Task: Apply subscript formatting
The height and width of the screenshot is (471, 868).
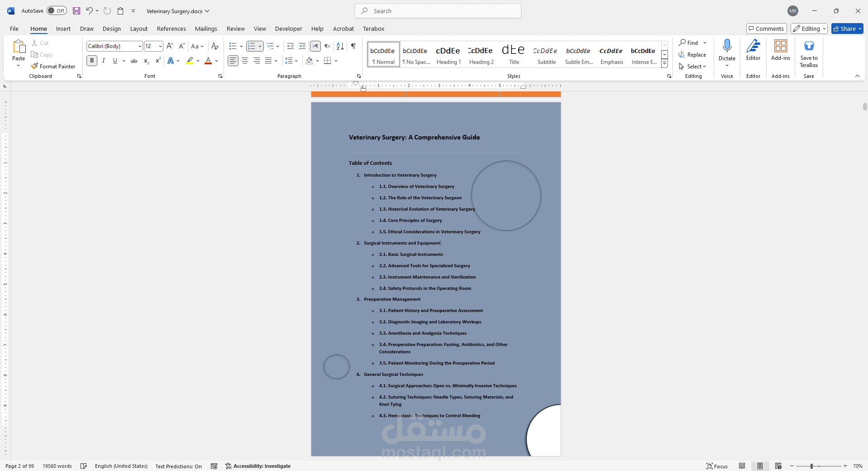Action: (146, 61)
